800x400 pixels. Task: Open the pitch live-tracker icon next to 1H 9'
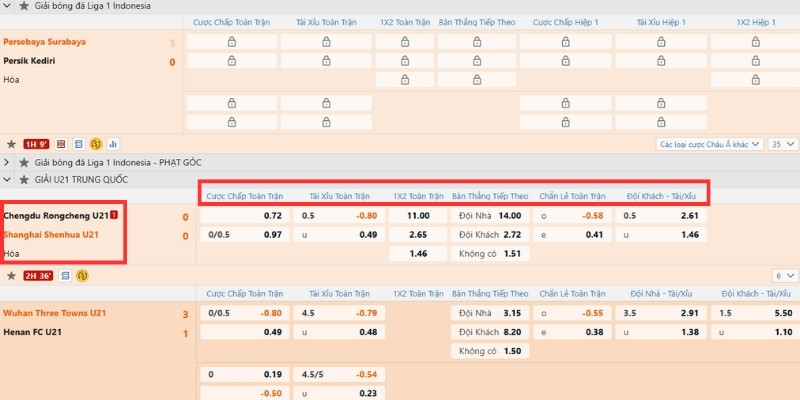[x=61, y=144]
